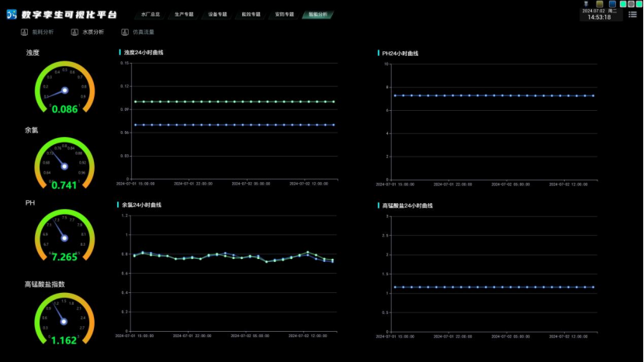Click the 1.2 y-axis label in 余氯 chart

click(x=125, y=215)
